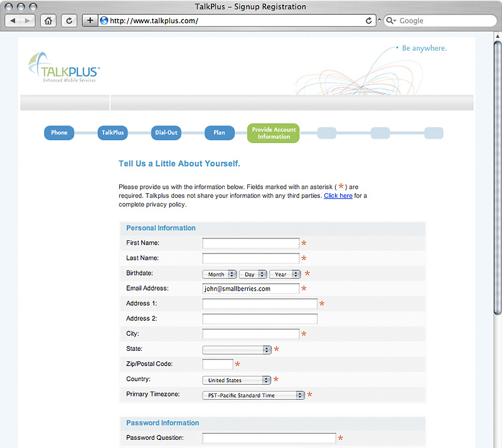The height and width of the screenshot is (448, 502).
Task: Click the Email Address field
Action: pos(250,289)
